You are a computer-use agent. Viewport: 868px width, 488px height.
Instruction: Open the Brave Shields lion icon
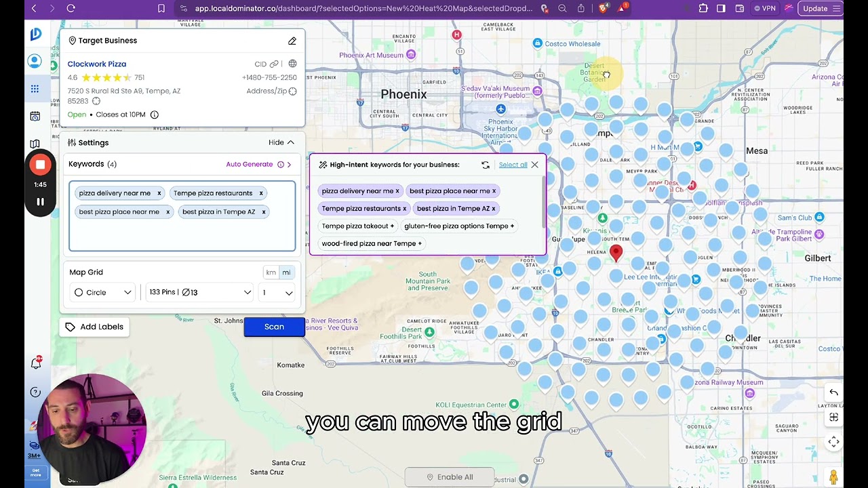[603, 8]
